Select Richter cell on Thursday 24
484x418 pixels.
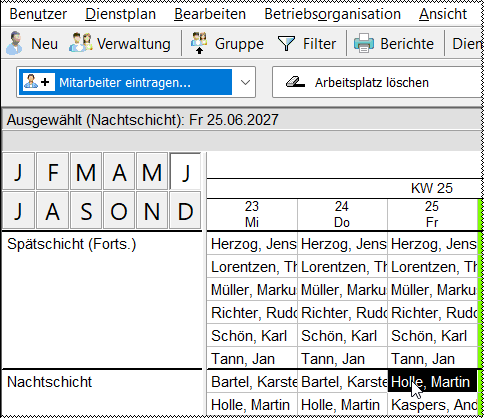click(342, 313)
